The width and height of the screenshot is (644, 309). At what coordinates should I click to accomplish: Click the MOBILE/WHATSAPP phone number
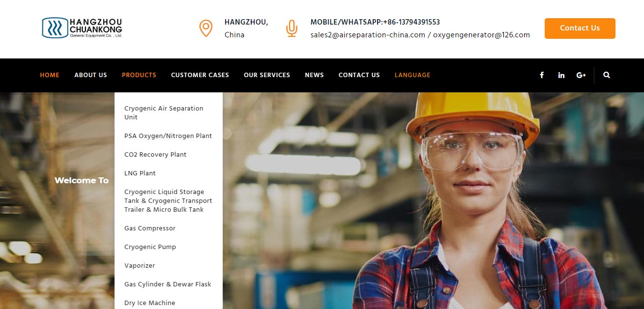click(375, 22)
